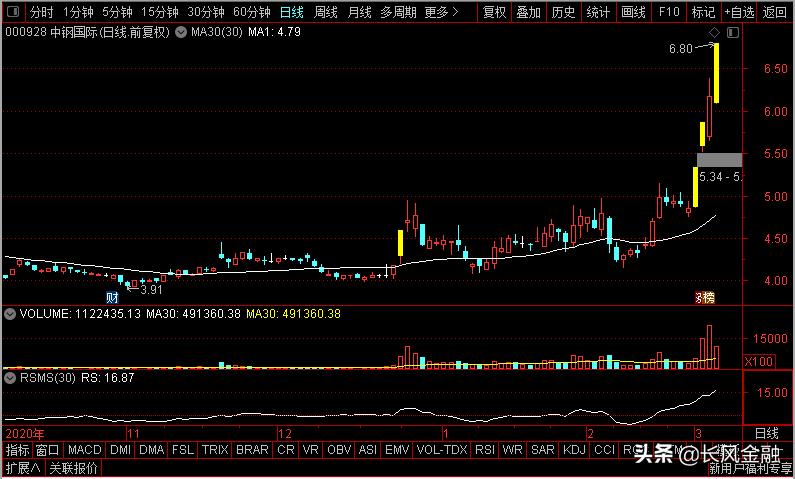Viewport: 795px width, 479px height.
Task: Add the stock via +自选
Action: pos(739,12)
